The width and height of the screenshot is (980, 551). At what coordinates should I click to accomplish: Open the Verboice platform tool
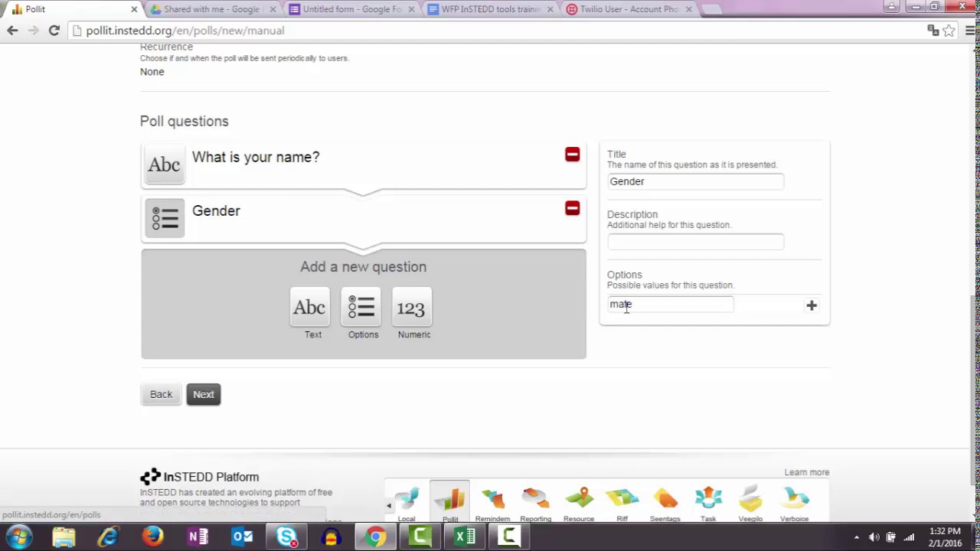pos(794,504)
